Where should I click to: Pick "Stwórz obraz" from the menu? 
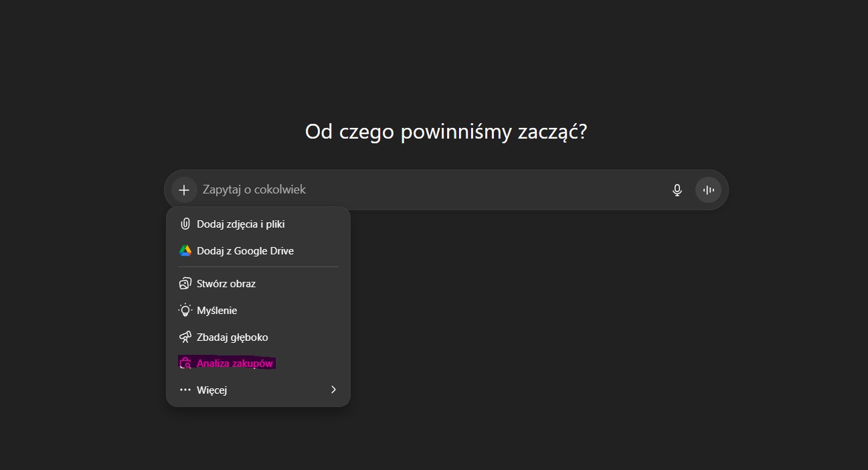pyautogui.click(x=226, y=284)
